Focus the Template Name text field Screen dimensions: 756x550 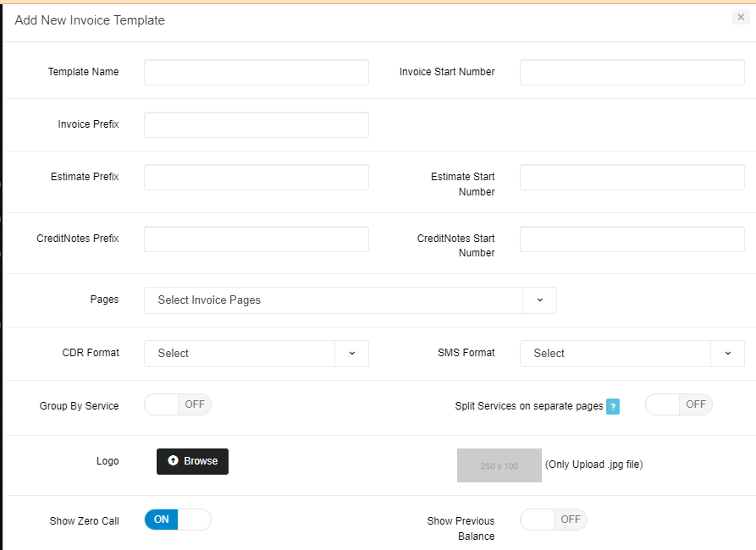coord(256,73)
